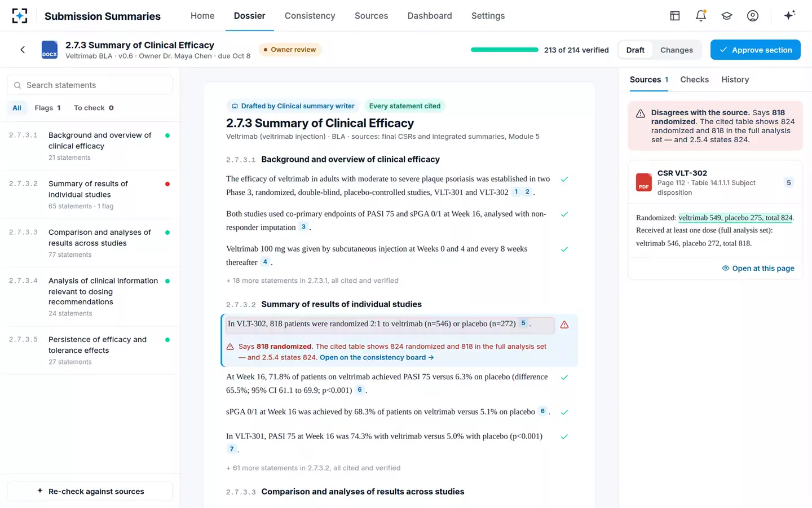Expand 61 more statements in 2.7.3.2

tap(314, 468)
